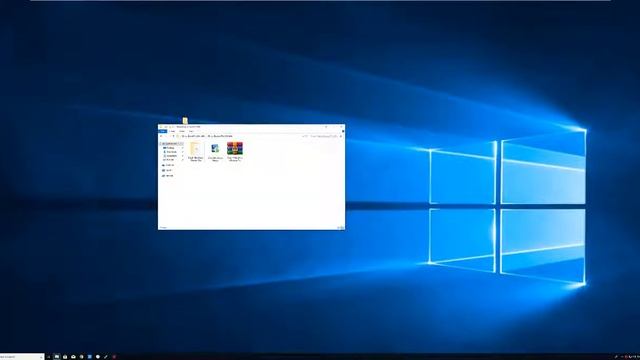Switch to the View ribbon tab
The image size is (640, 360).
click(191, 131)
